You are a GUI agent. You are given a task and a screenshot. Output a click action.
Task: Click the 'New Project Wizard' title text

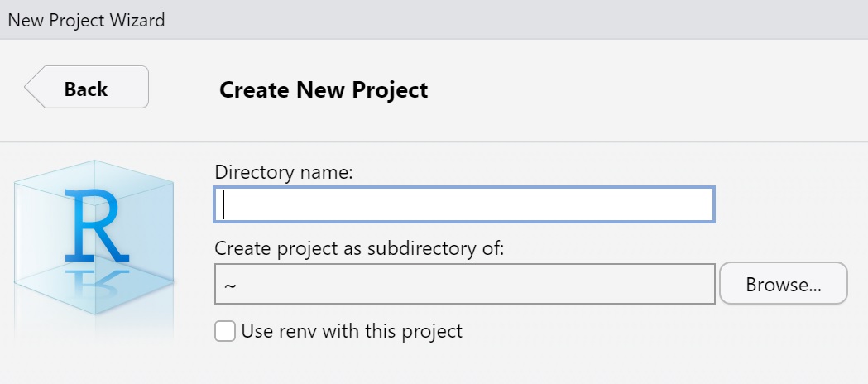[86, 20]
